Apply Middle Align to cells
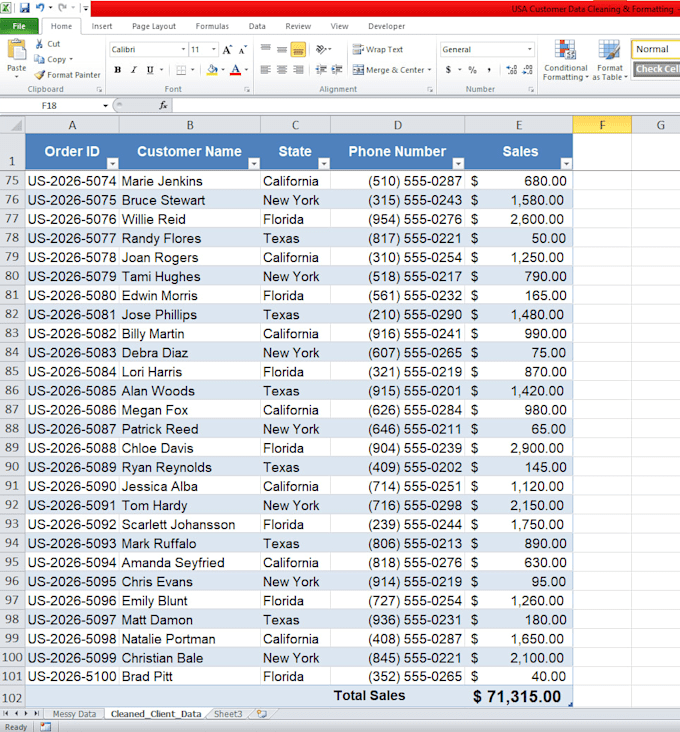680x732 pixels. pyautogui.click(x=282, y=49)
